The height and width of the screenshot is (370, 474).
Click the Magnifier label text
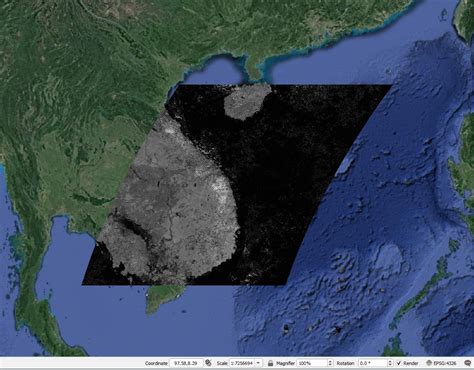[x=285, y=363]
